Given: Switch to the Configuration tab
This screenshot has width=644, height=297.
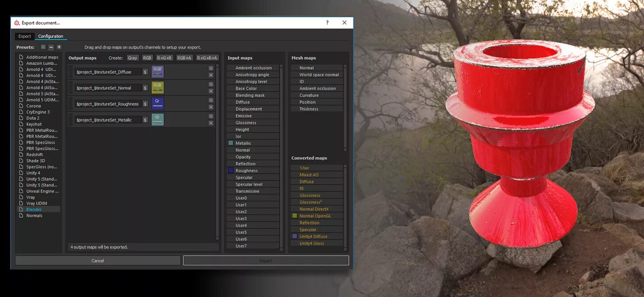Looking at the screenshot, I should [x=51, y=36].
